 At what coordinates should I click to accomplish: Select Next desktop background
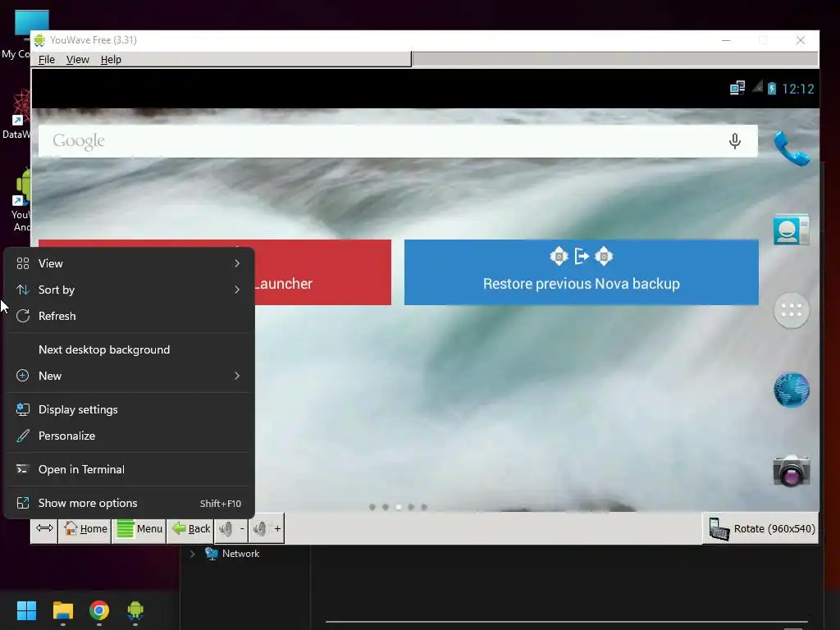coord(129,349)
